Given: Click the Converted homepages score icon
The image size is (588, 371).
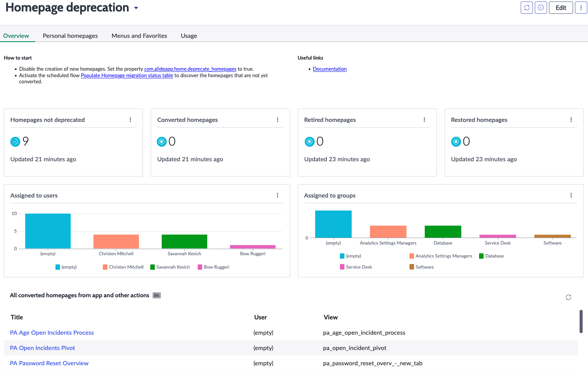Looking at the screenshot, I should [162, 142].
